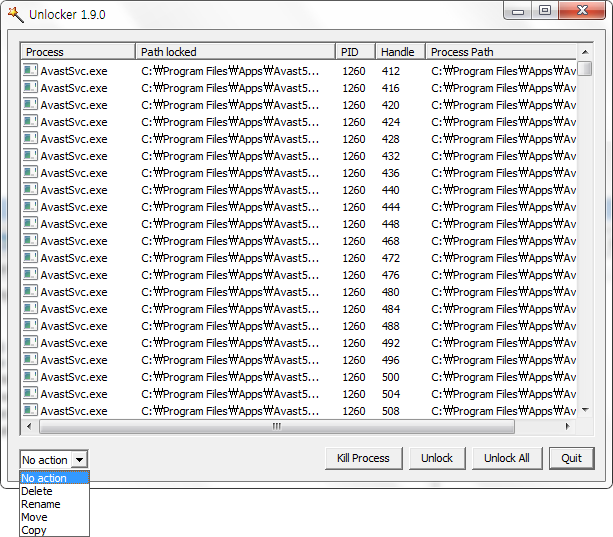Select the AvastSvc.exe icon for handle 508

click(x=30, y=411)
